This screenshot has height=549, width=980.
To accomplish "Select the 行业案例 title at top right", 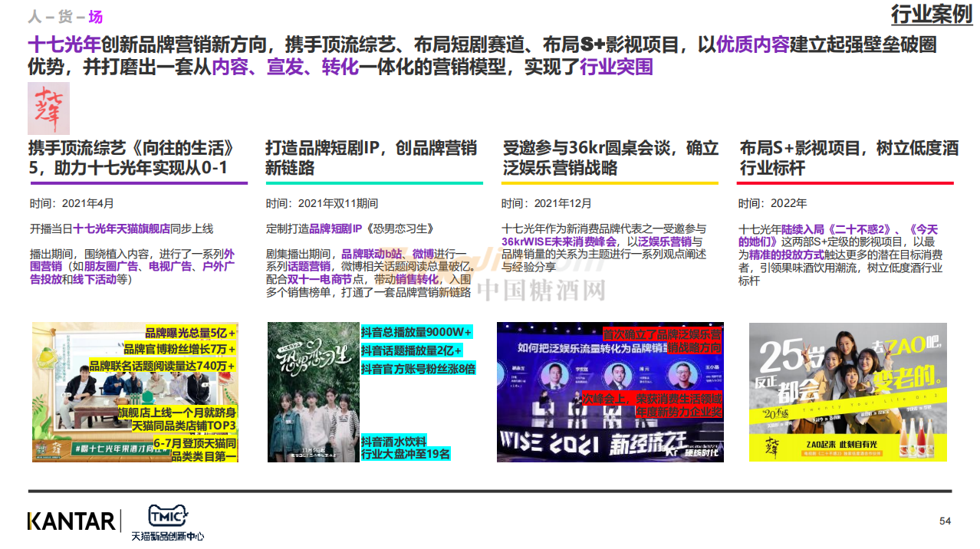I will click(x=932, y=15).
